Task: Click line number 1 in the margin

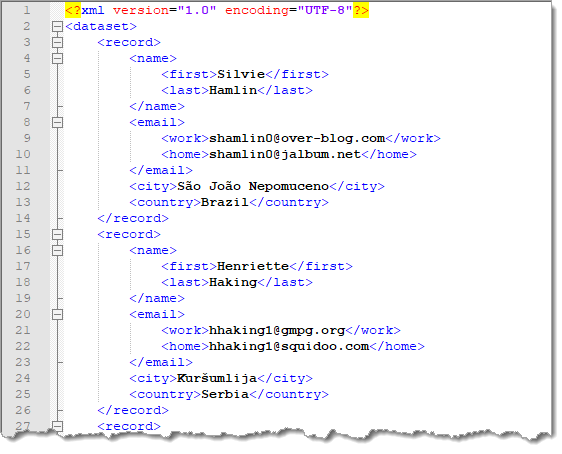Action: [x=27, y=10]
